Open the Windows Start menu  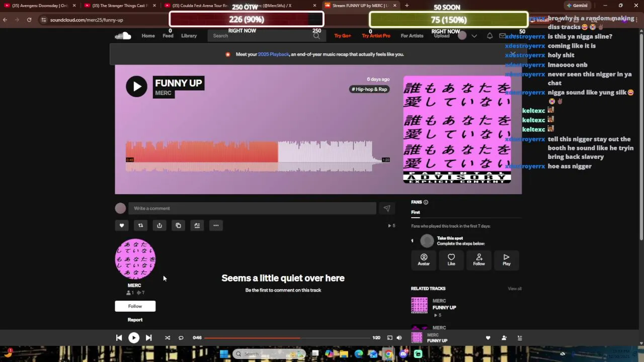click(x=224, y=354)
